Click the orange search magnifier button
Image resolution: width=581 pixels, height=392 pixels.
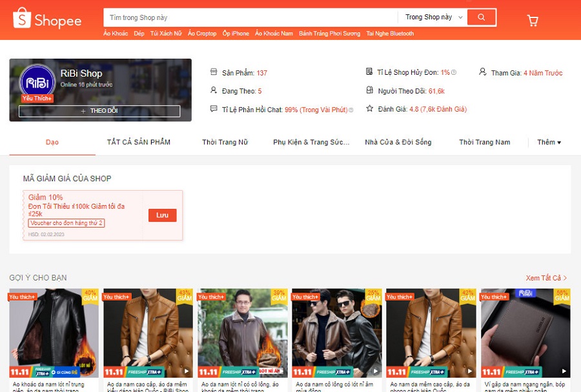(481, 17)
